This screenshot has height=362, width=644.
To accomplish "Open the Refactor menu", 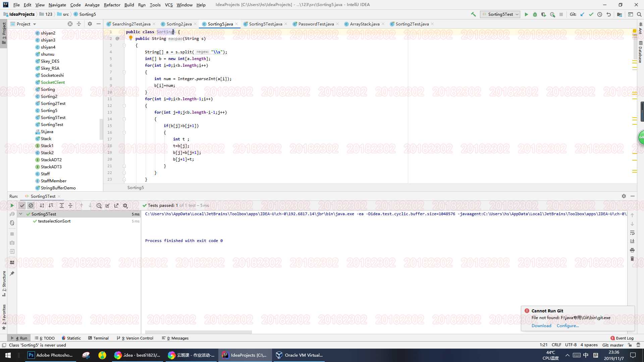I will point(112,5).
